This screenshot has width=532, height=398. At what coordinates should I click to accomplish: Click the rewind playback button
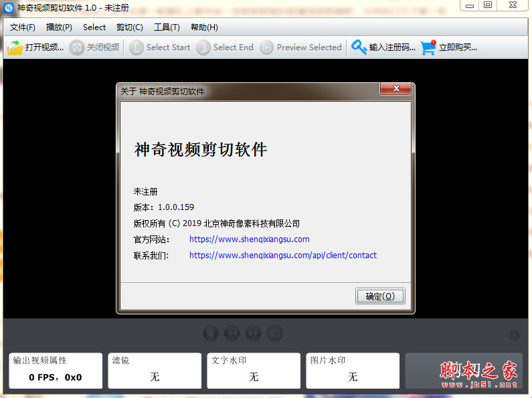click(232, 333)
